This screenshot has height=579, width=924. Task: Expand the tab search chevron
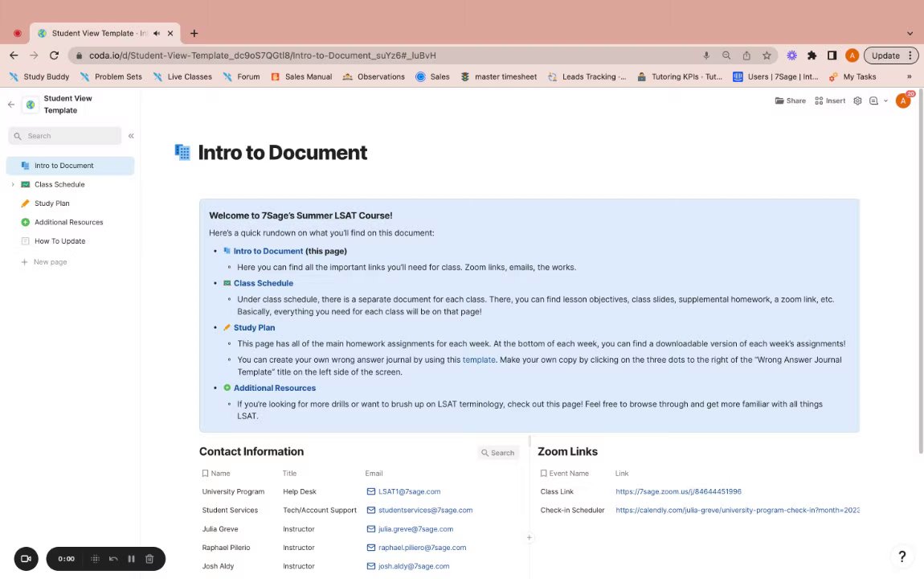click(910, 34)
